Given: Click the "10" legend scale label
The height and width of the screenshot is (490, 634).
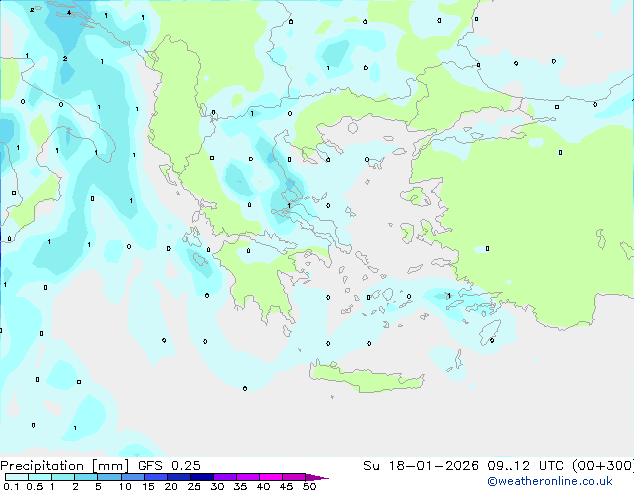Looking at the screenshot, I should coord(125,486).
